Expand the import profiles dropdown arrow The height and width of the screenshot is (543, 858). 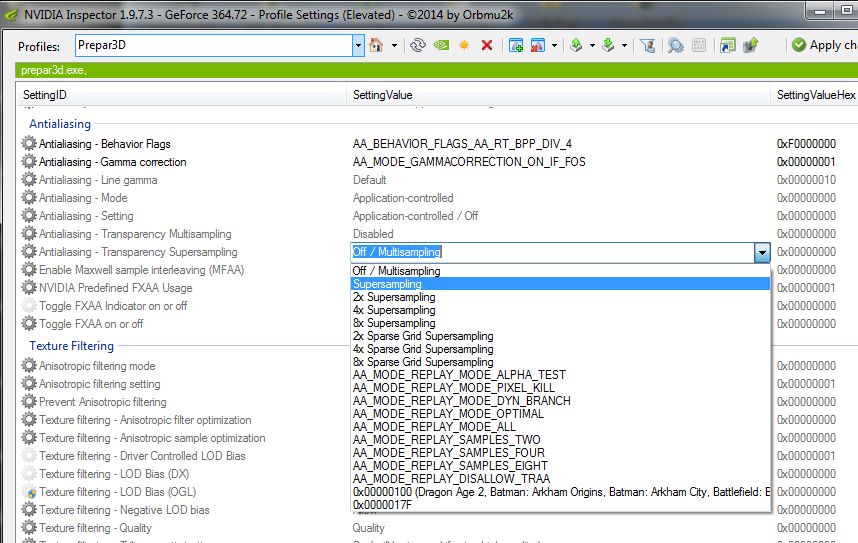coord(624,45)
